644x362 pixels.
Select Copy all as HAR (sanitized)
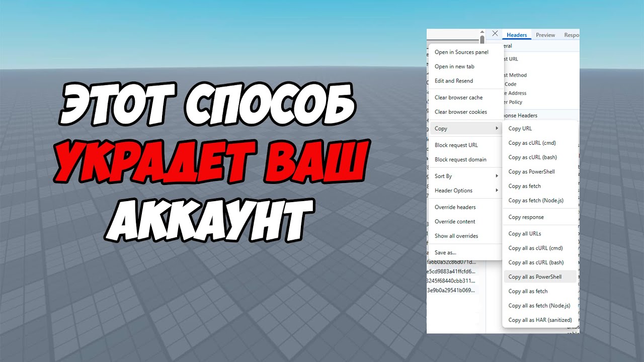click(540, 320)
